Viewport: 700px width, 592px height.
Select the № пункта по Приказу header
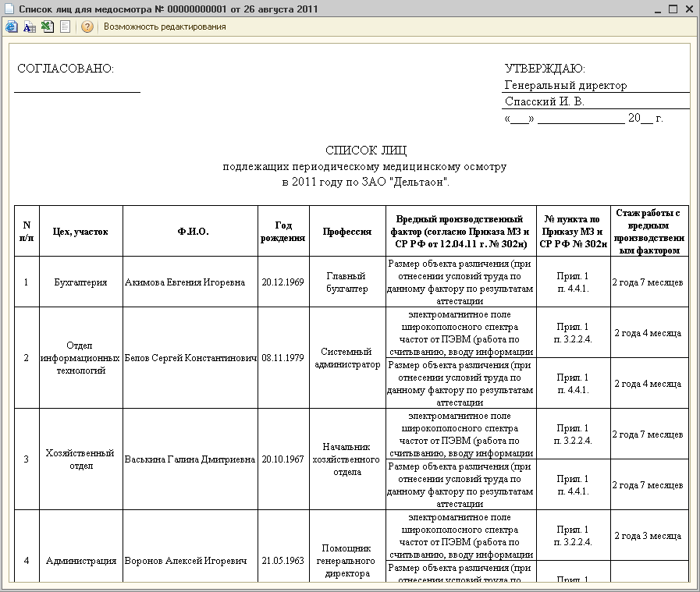pyautogui.click(x=574, y=231)
